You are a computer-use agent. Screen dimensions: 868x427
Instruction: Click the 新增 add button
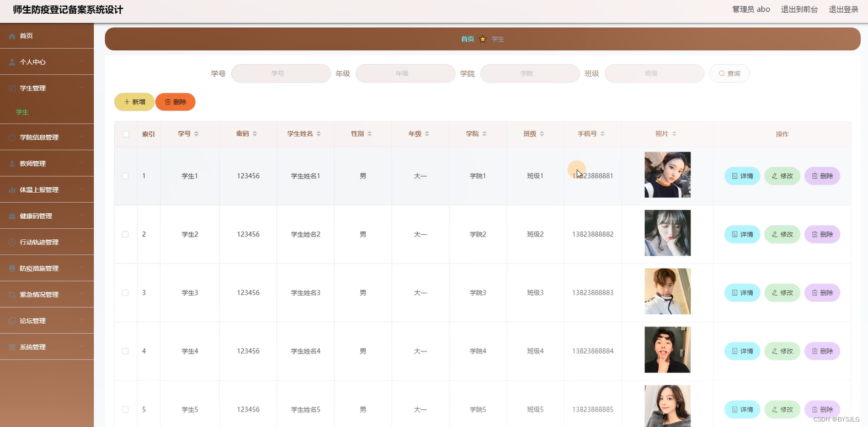coord(135,102)
